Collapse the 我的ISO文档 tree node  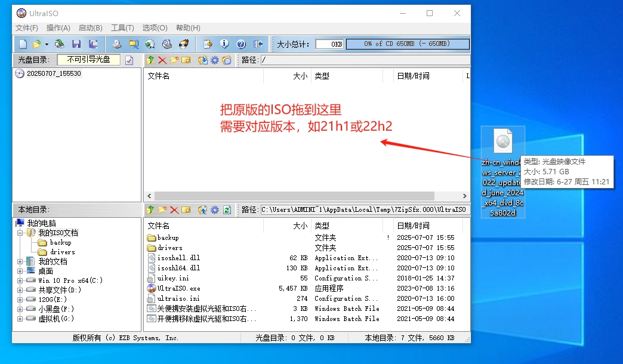click(x=20, y=233)
